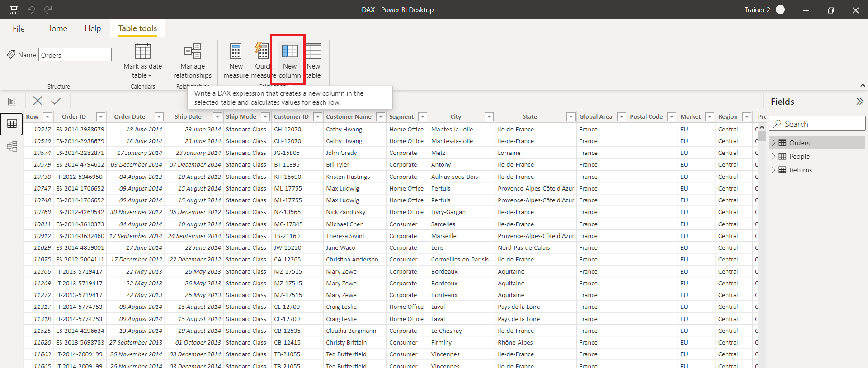Image resolution: width=868 pixels, height=368 pixels.
Task: Collapse the ribbon with the caret
Action: [x=862, y=85]
